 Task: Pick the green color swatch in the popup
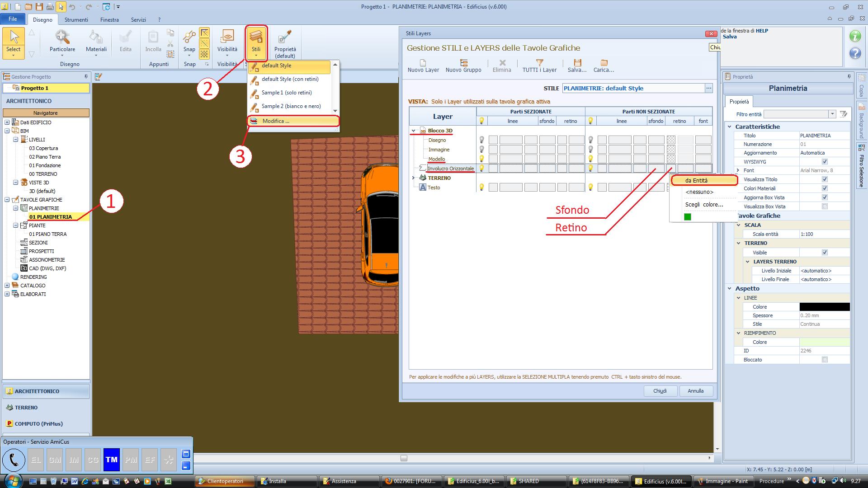pyautogui.click(x=688, y=217)
